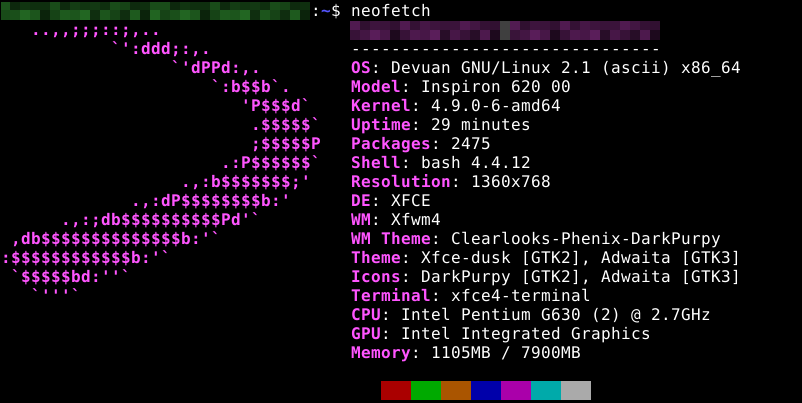Screen dimensions: 802x403
Task: Click the WM value 'Xfwm4'
Action: (416, 220)
